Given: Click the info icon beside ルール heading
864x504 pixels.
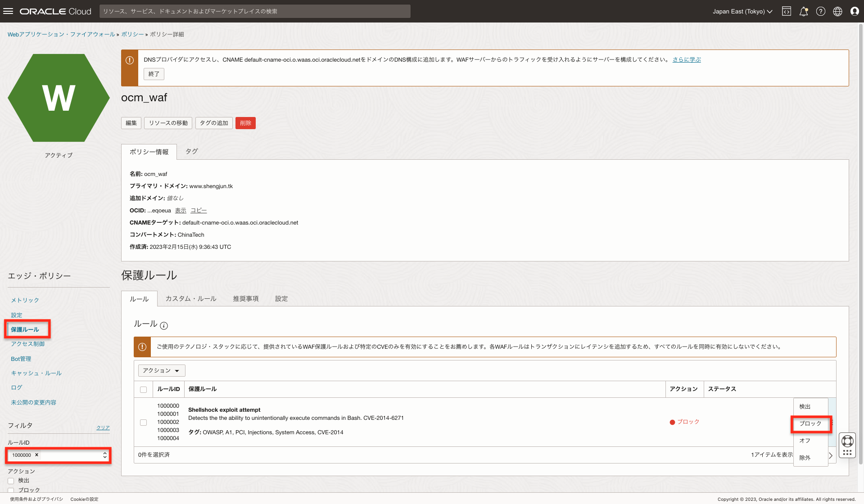Looking at the screenshot, I should 164,325.
